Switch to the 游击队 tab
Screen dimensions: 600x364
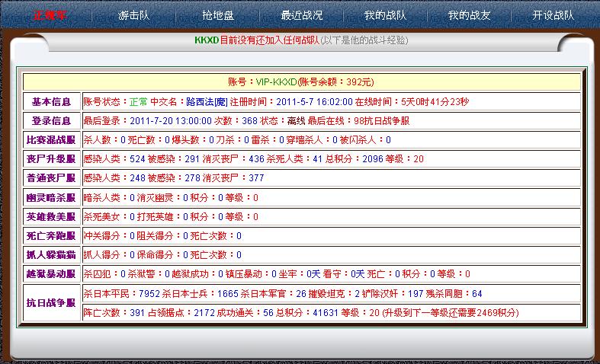133,15
